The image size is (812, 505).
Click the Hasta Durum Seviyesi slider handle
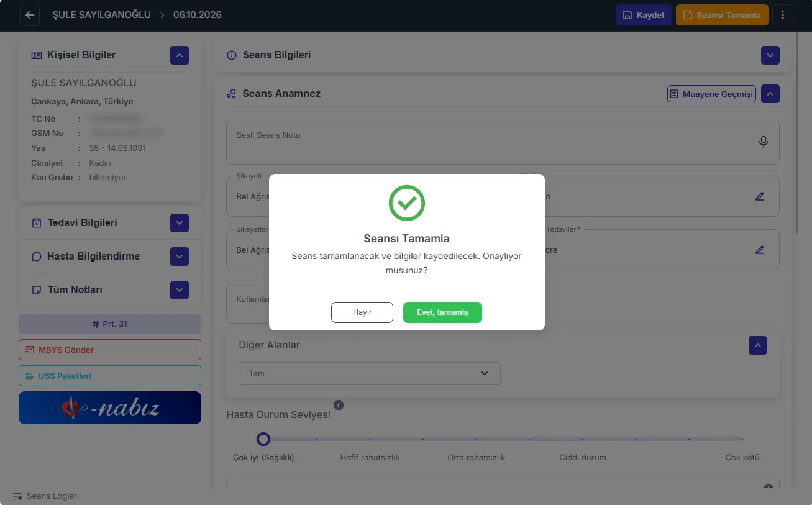click(263, 439)
